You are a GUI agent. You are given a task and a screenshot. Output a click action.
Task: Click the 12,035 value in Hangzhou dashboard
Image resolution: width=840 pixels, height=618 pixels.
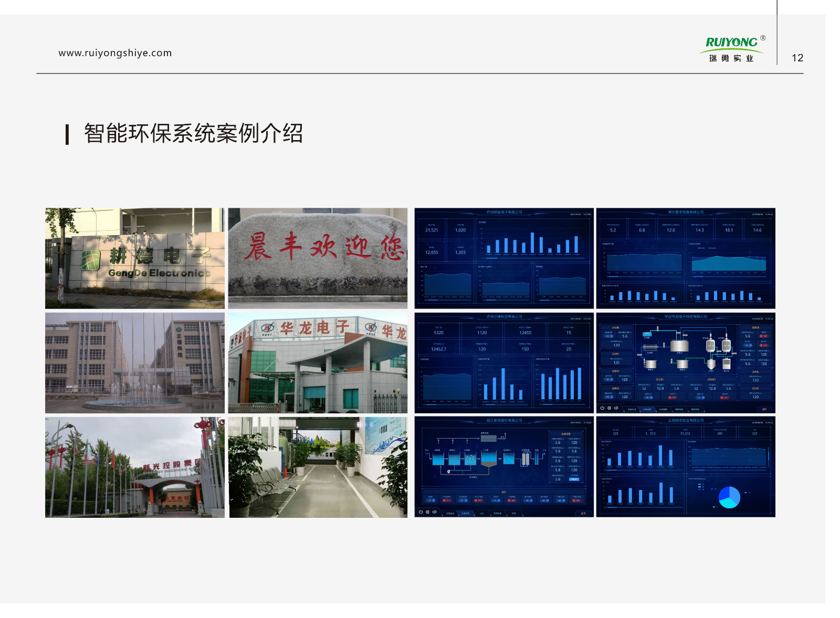pos(432,252)
